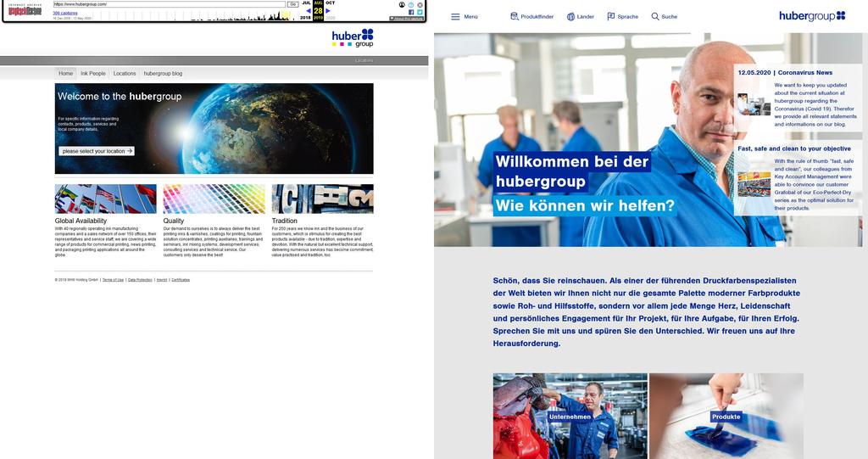Open the Unternehmen tile
The height and width of the screenshot is (459, 868).
click(x=570, y=417)
